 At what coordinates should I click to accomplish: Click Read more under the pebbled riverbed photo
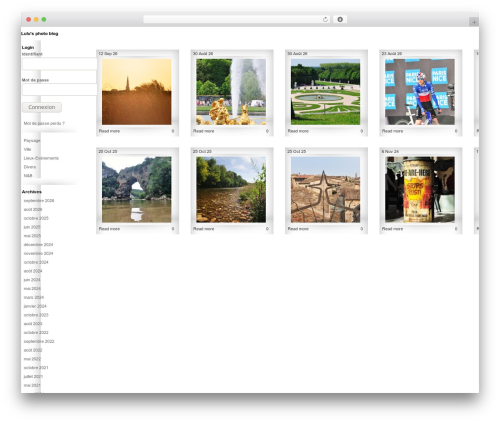203,229
